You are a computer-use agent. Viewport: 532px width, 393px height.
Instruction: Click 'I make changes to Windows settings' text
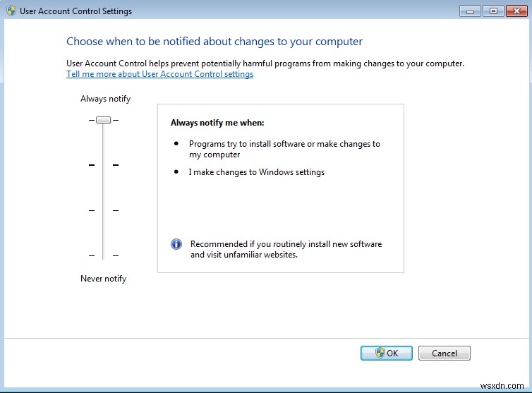click(257, 172)
